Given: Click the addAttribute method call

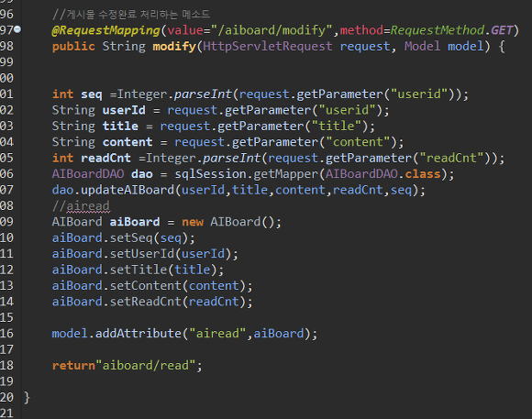Looking at the screenshot, I should pos(139,334).
